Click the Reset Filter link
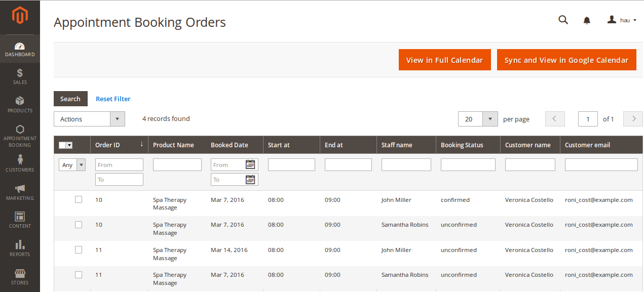644x292 pixels. coord(113,99)
